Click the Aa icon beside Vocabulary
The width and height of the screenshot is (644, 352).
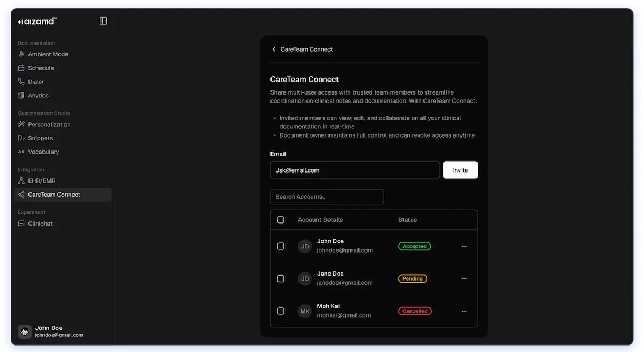(21, 152)
